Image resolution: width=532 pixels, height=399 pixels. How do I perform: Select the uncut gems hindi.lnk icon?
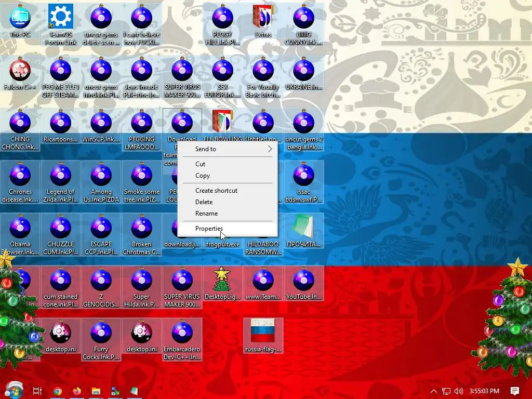coord(101,77)
